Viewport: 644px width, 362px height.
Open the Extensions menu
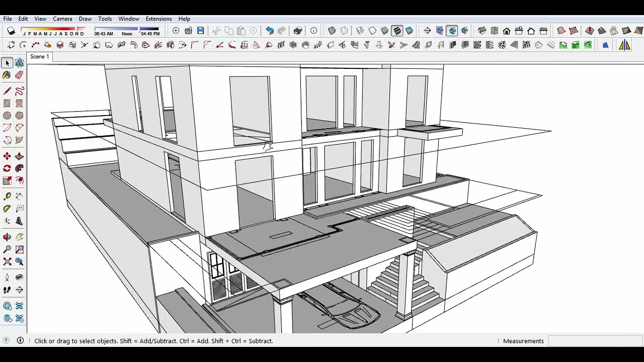point(158,19)
